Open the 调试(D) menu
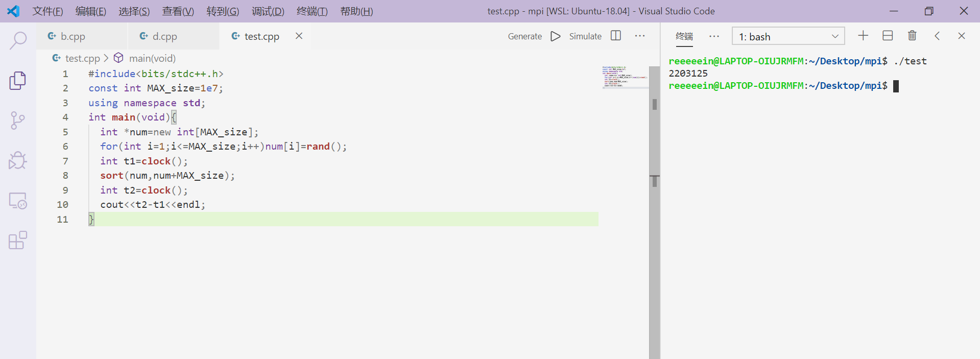Viewport: 980px width, 359px height. (x=268, y=11)
